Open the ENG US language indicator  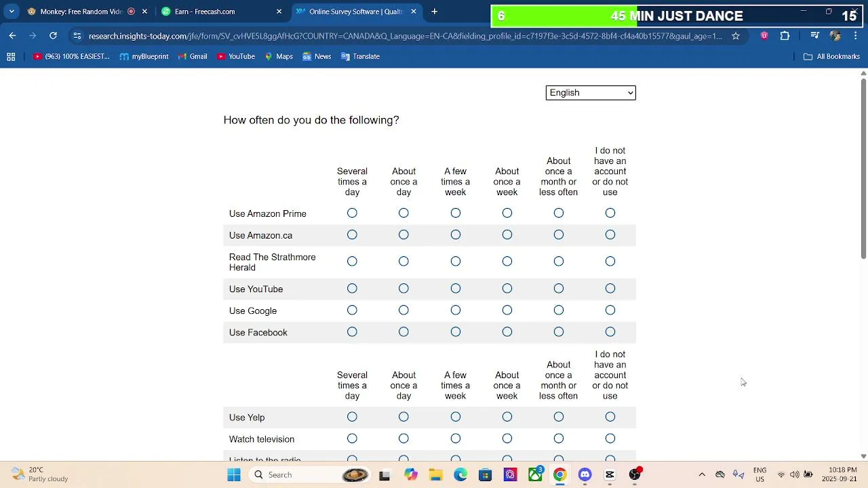pos(759,474)
